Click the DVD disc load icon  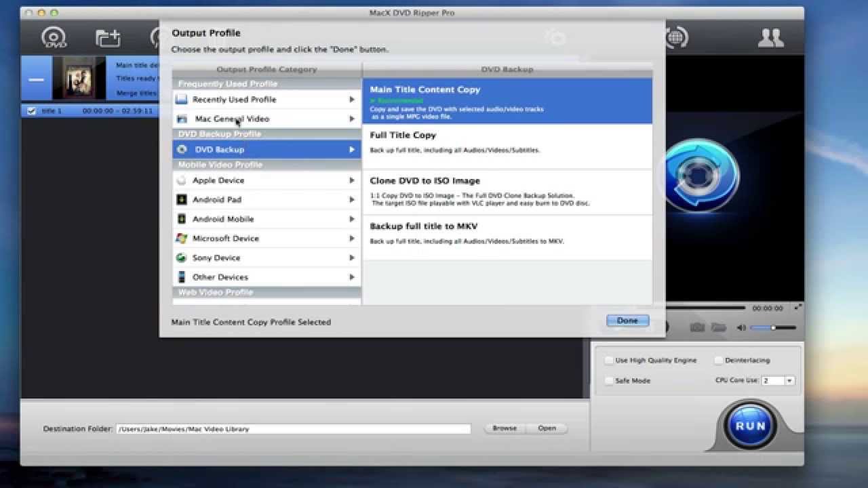point(54,37)
